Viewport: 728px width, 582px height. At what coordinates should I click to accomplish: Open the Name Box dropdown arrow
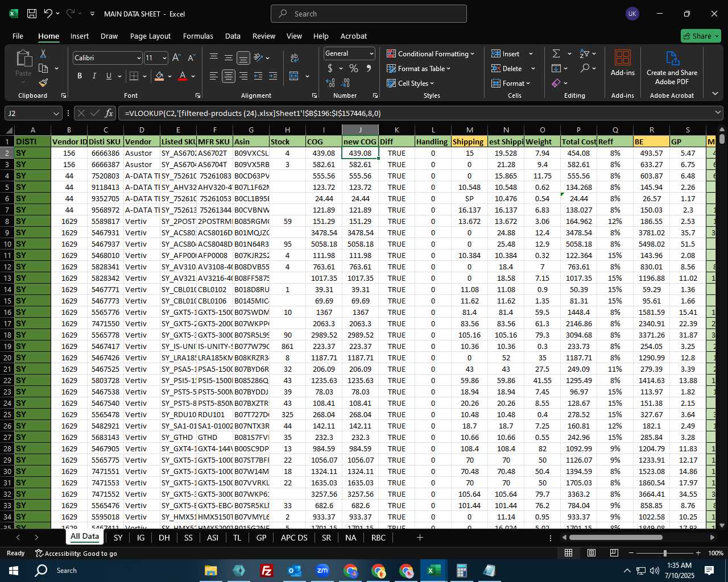click(55, 113)
